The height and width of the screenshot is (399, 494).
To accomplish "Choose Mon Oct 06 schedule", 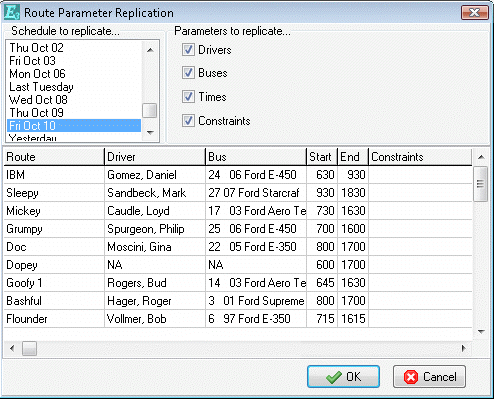I will (x=74, y=74).
